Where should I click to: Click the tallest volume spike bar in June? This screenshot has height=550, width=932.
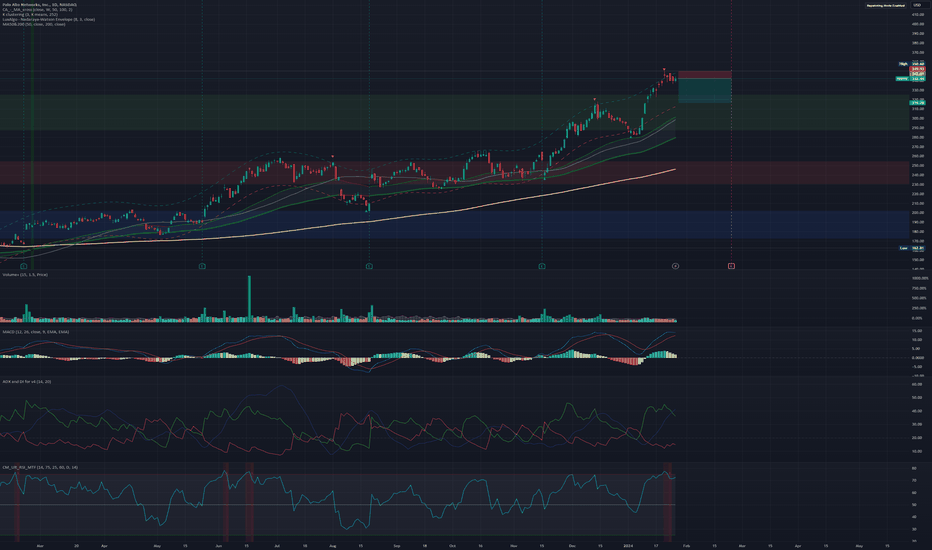coord(249,298)
